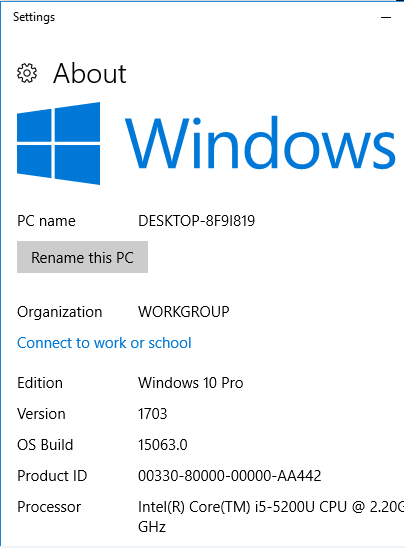Viewport: 405px width, 548px height.
Task: Click the Edition label
Action: click(40, 383)
